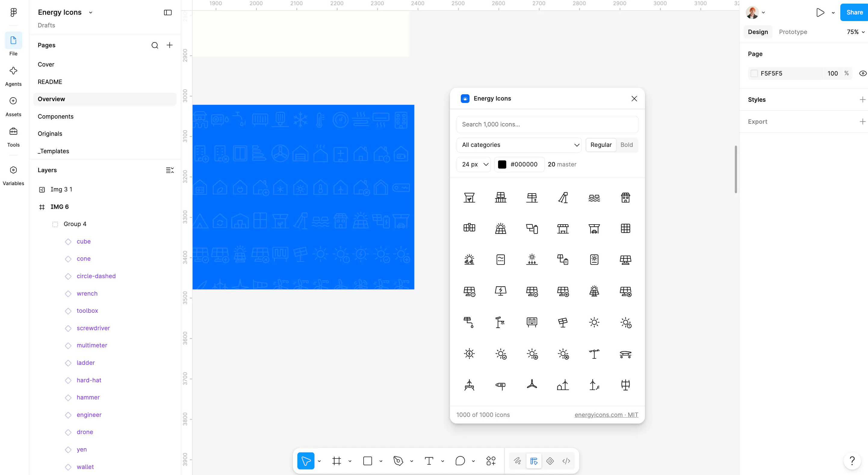Open the All categories dropdown

[519, 144]
